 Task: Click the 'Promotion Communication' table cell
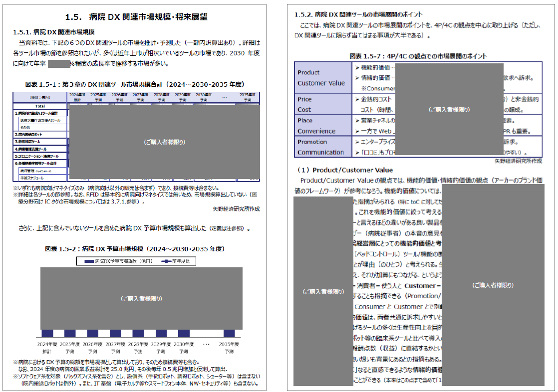pyautogui.click(x=323, y=147)
